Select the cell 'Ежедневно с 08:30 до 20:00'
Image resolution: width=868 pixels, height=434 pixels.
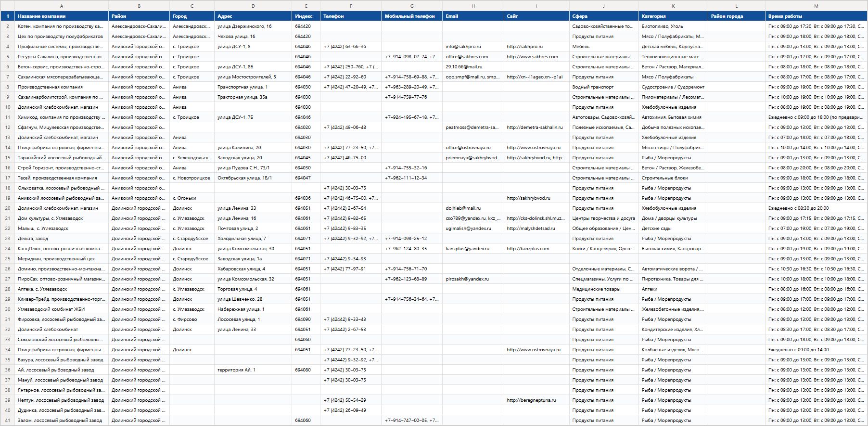(x=816, y=208)
